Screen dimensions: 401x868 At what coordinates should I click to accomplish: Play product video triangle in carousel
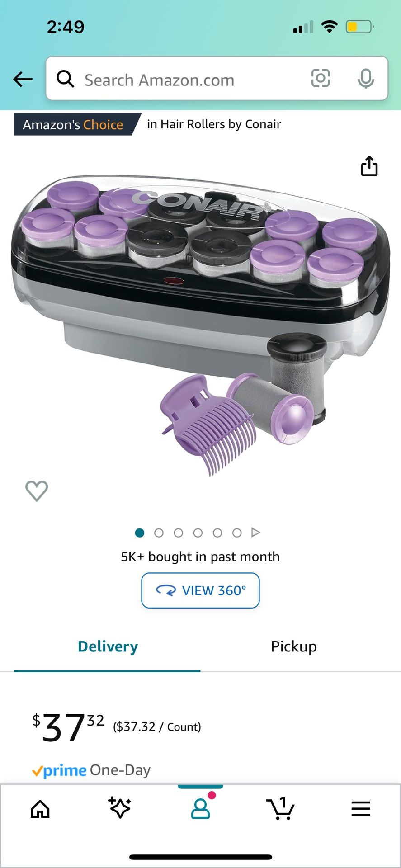[x=256, y=533]
